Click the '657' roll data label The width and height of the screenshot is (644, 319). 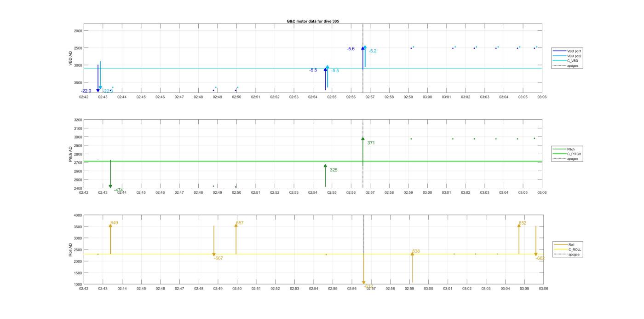(240, 223)
